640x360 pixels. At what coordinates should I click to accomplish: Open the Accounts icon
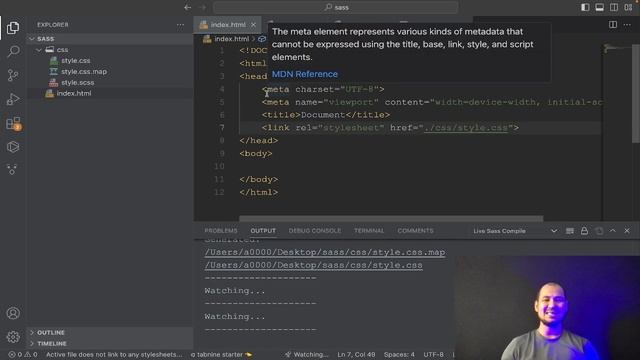(x=13, y=313)
